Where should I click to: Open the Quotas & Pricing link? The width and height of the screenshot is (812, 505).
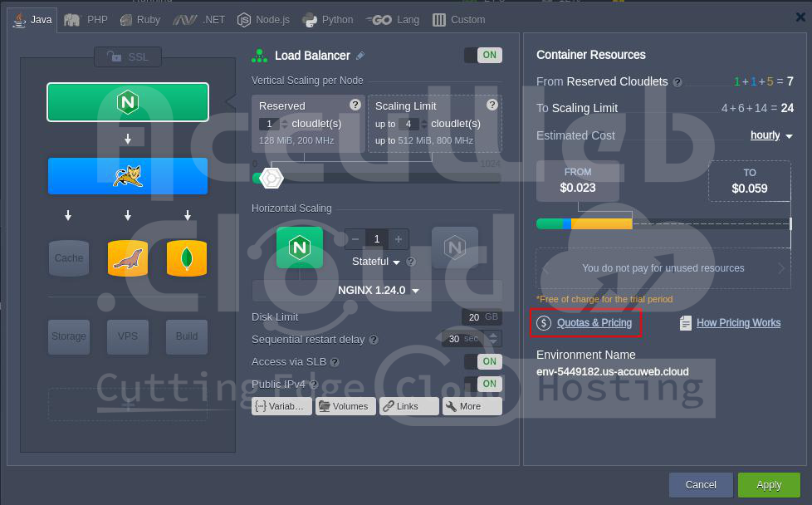[594, 323]
